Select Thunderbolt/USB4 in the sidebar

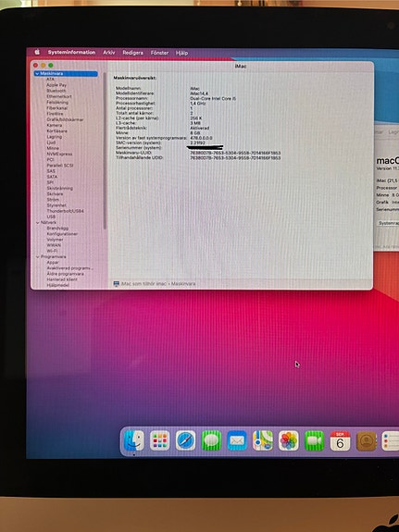click(65, 211)
